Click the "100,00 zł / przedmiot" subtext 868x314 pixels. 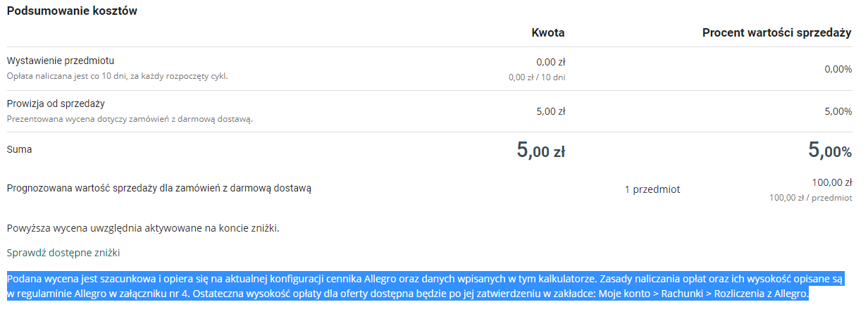coord(810,198)
